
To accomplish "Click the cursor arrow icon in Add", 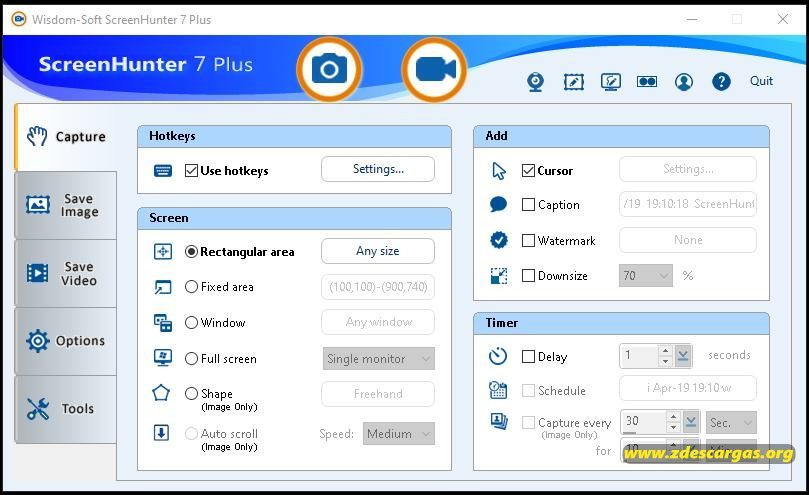I will point(499,170).
